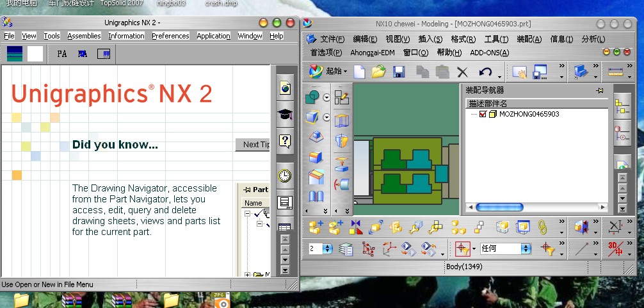Click the assembly navigator horizontal scrollbar thumb
This screenshot has height=308, width=644.
(x=499, y=207)
